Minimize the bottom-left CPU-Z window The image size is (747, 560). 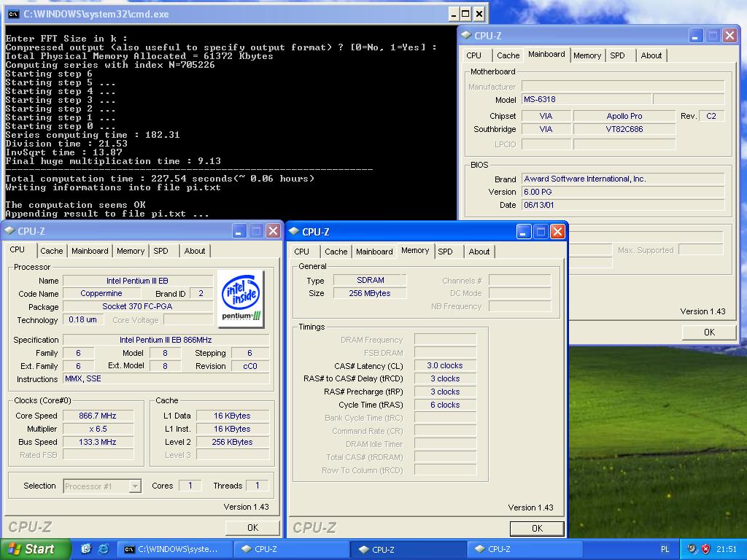(239, 231)
